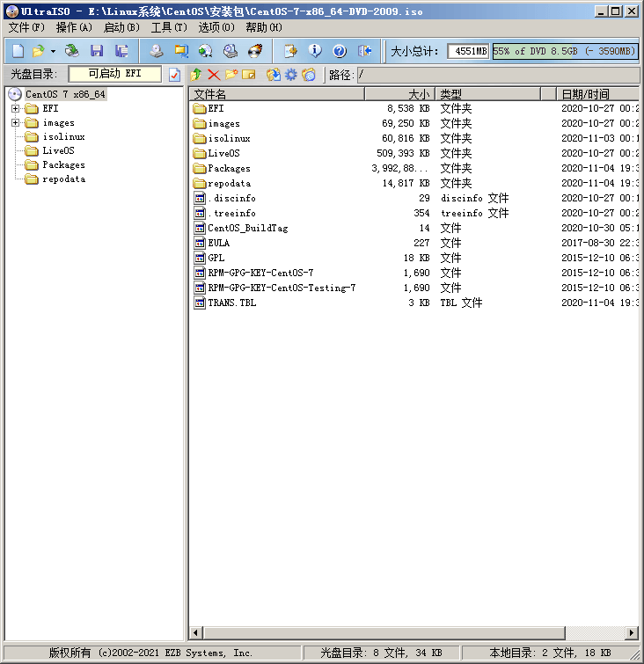Screen dimensions: 644x664
Task: Sort by 文件名 column header
Action: pyautogui.click(x=277, y=94)
